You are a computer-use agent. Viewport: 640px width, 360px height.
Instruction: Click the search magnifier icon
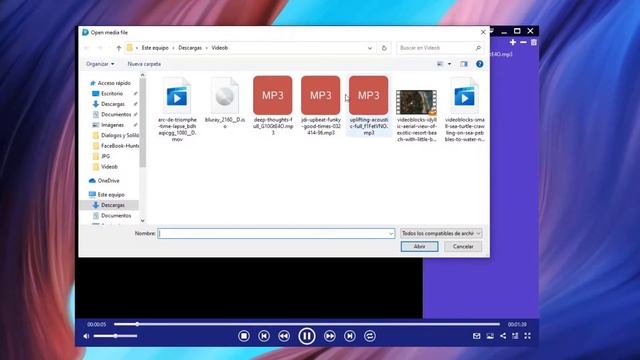click(478, 48)
